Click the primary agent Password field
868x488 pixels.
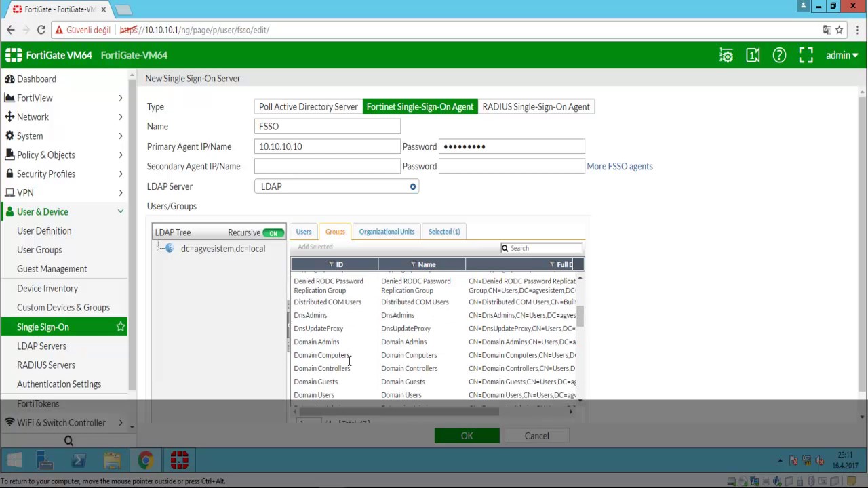pos(512,146)
